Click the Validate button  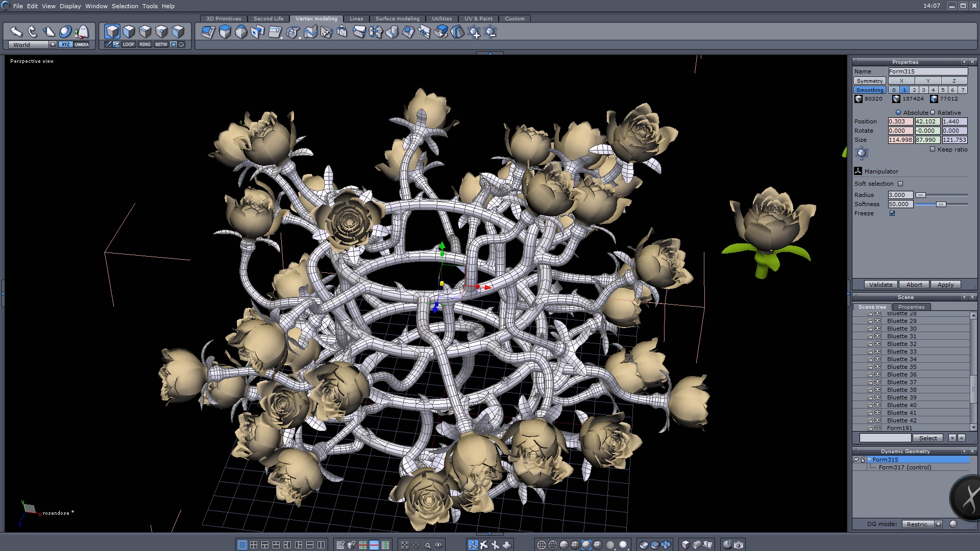click(x=880, y=285)
